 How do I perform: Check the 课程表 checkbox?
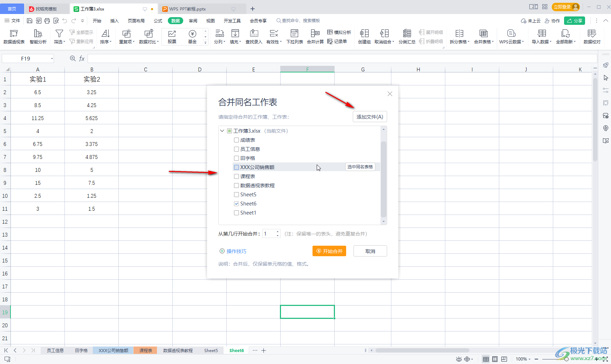tap(236, 176)
